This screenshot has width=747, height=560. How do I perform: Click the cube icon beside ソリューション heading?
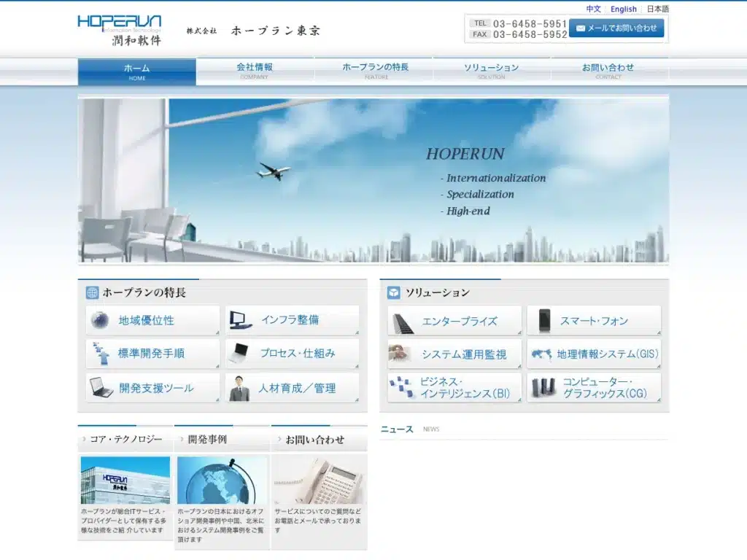(x=393, y=292)
